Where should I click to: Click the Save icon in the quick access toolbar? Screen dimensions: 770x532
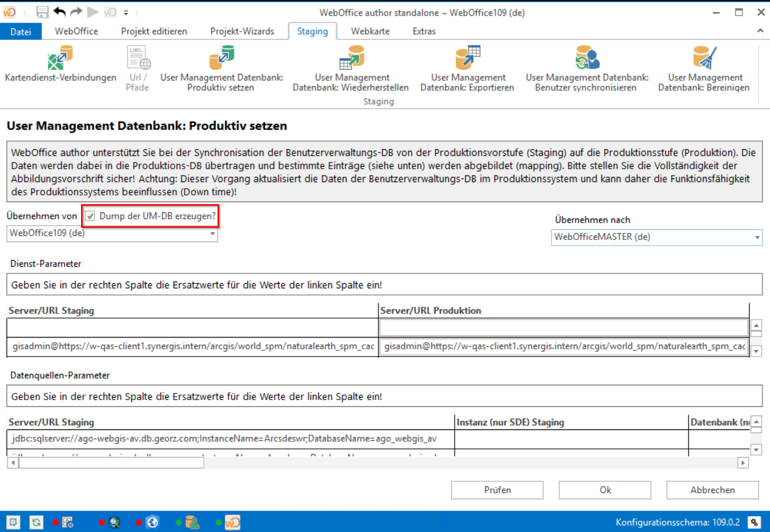coord(42,12)
